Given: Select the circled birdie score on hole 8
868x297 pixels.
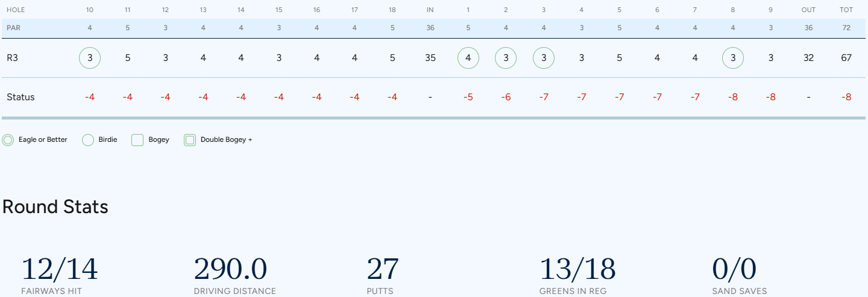Looking at the screenshot, I should click(x=733, y=58).
